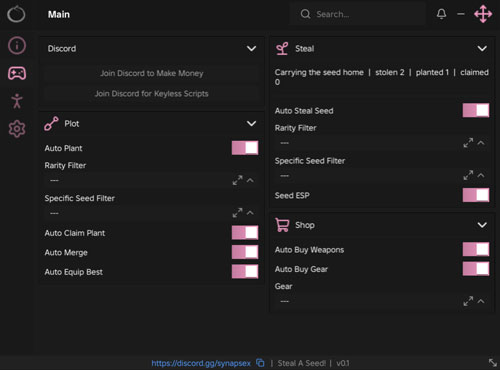Click Join Discord for Keyless Scripts button

pyautogui.click(x=152, y=93)
